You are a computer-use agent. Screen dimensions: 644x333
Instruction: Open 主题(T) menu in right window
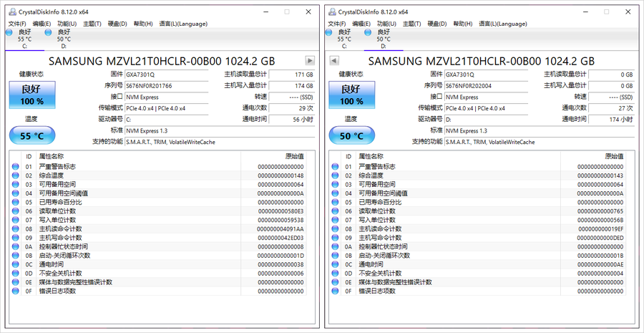(412, 24)
